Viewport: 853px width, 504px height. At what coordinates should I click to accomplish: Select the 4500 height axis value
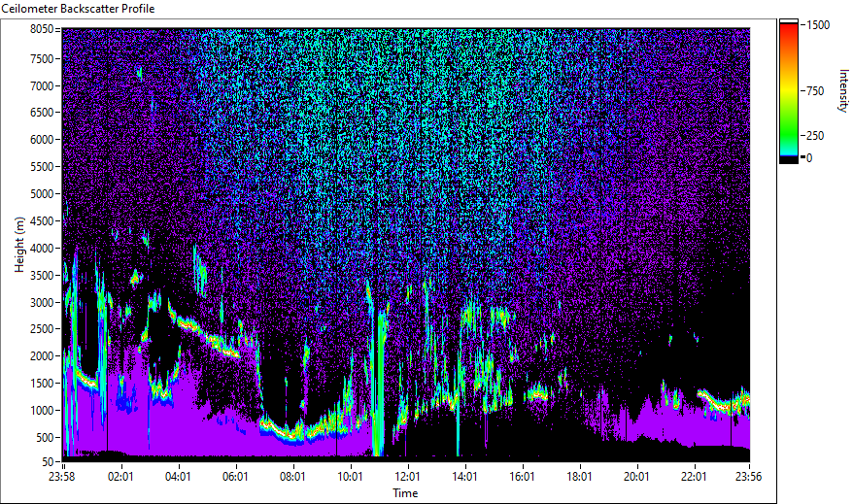pos(42,221)
